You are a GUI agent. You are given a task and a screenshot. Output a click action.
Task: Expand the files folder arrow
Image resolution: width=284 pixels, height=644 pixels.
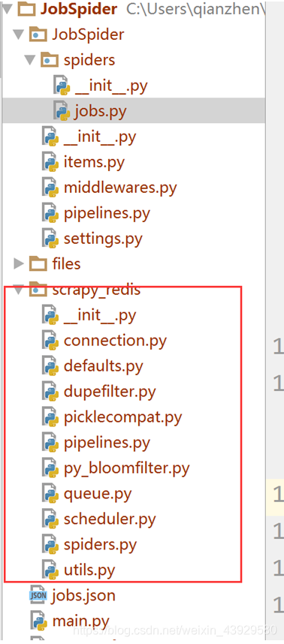pos(19,263)
